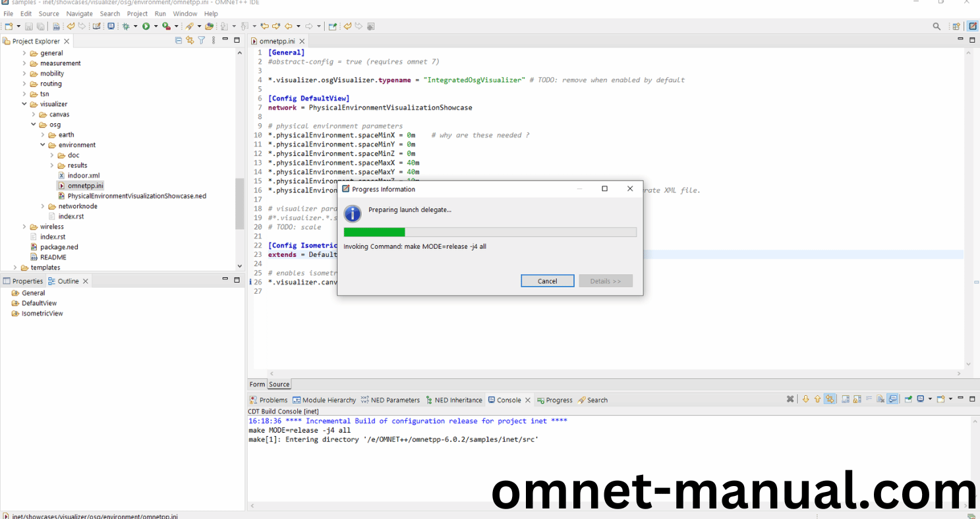Click the Details >> button

coord(606,281)
